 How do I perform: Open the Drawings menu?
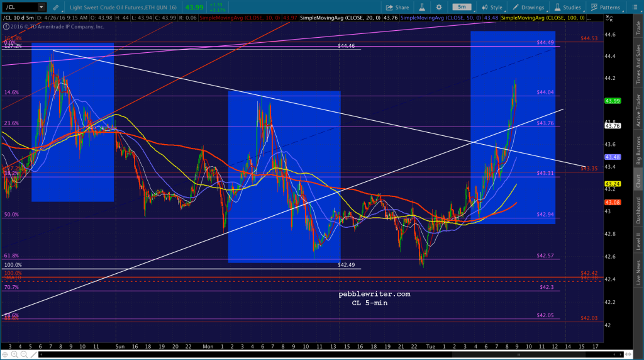coord(528,8)
